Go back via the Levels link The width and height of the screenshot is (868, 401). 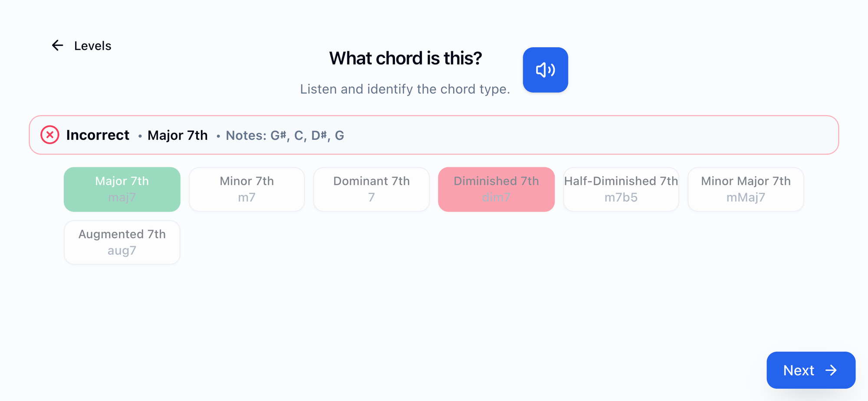pyautogui.click(x=92, y=46)
